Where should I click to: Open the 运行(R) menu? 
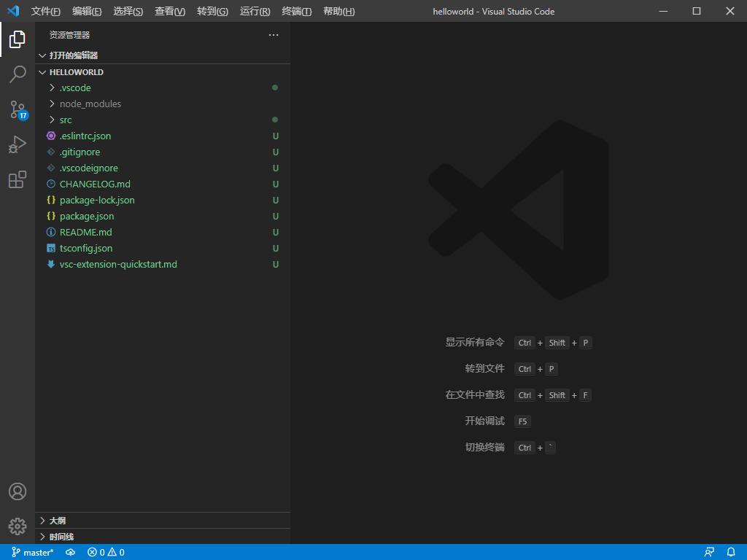pyautogui.click(x=255, y=12)
